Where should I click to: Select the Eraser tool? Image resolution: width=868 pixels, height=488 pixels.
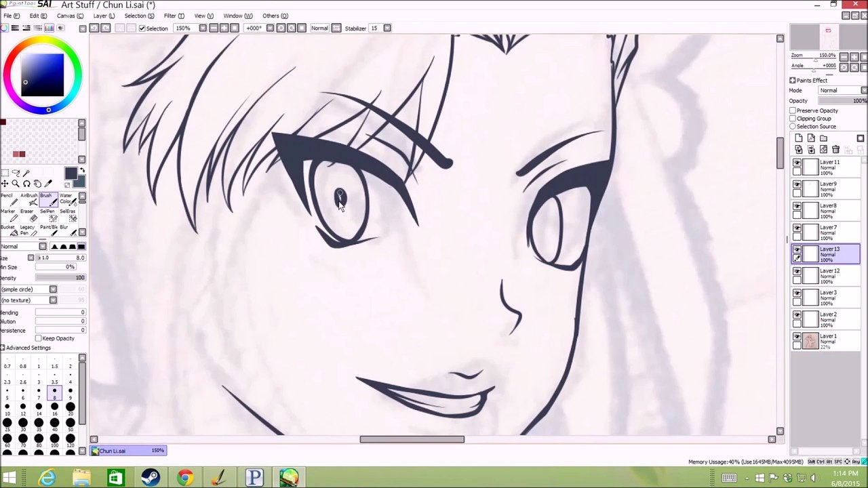click(28, 216)
